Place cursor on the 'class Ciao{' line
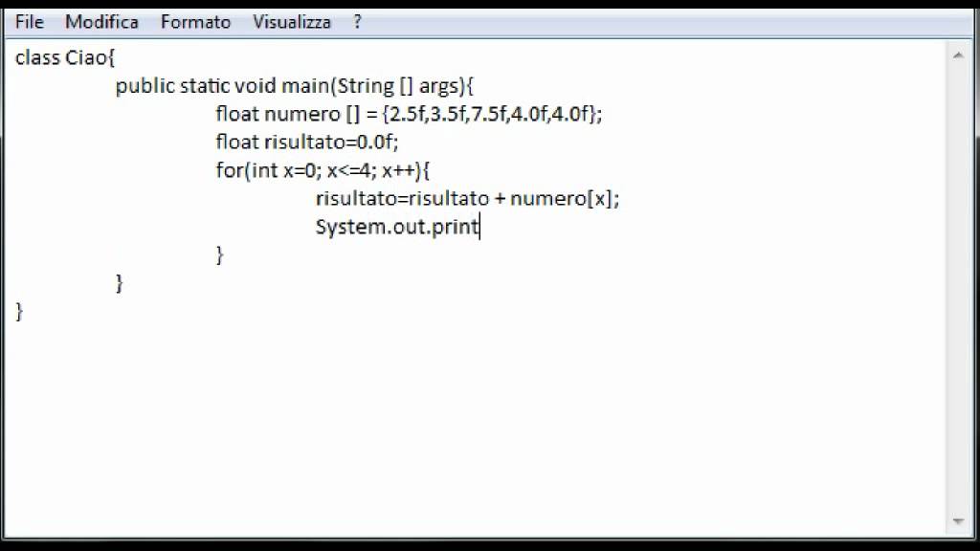 click(65, 58)
